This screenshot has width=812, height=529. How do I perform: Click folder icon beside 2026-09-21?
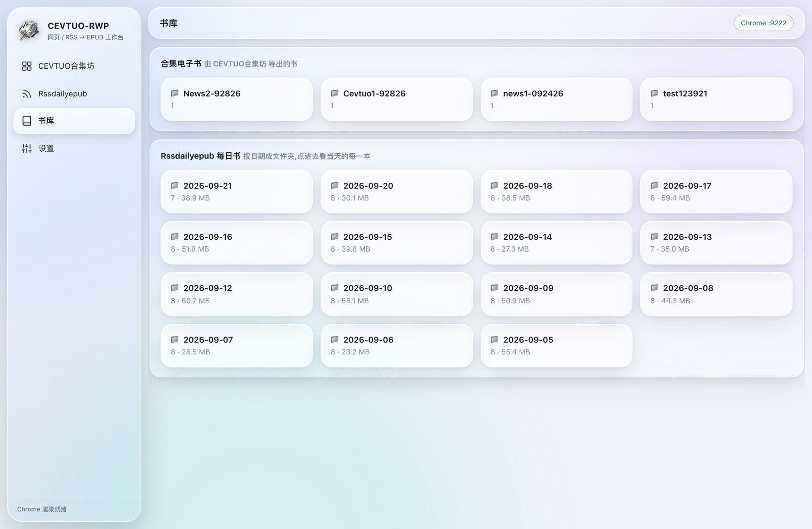click(x=175, y=185)
